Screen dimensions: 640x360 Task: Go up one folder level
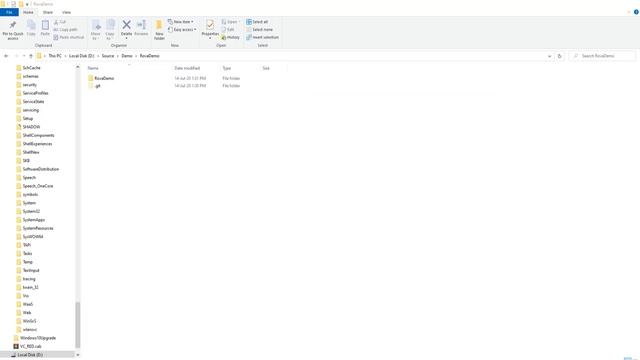(x=31, y=56)
